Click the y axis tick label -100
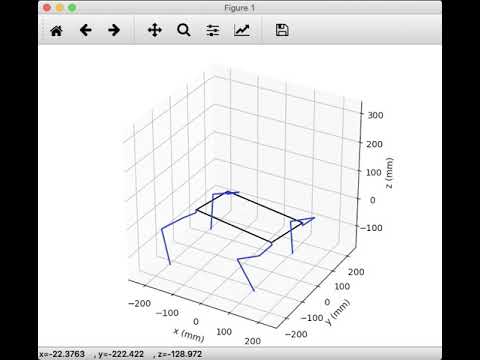The height and width of the screenshot is (360, 480). click(x=312, y=318)
